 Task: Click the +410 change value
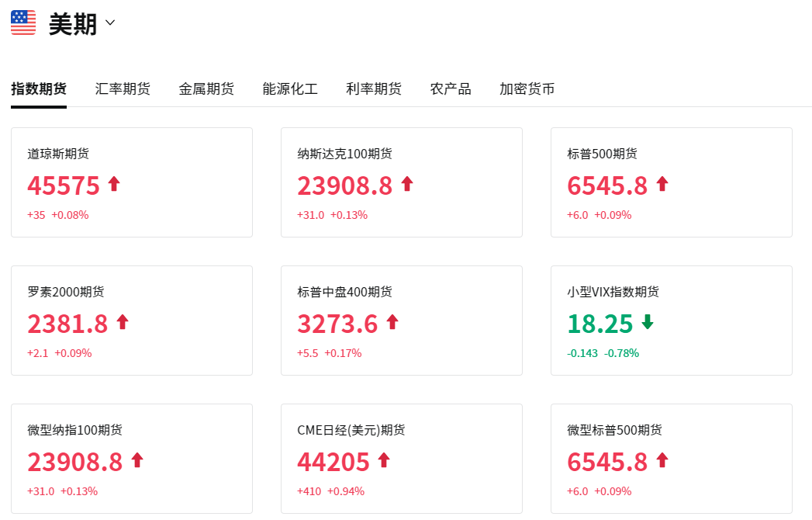coord(309,491)
